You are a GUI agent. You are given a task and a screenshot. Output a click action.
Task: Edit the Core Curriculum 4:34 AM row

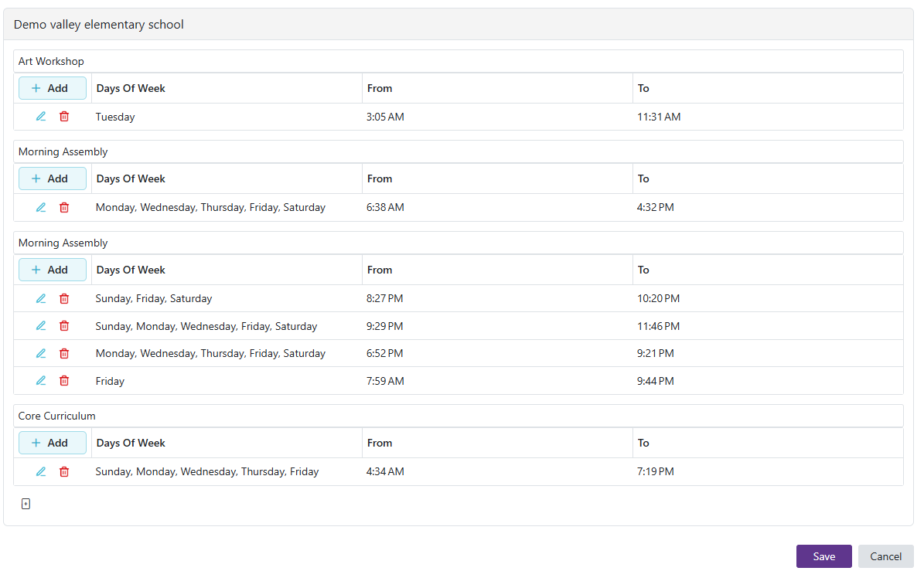pyautogui.click(x=41, y=471)
